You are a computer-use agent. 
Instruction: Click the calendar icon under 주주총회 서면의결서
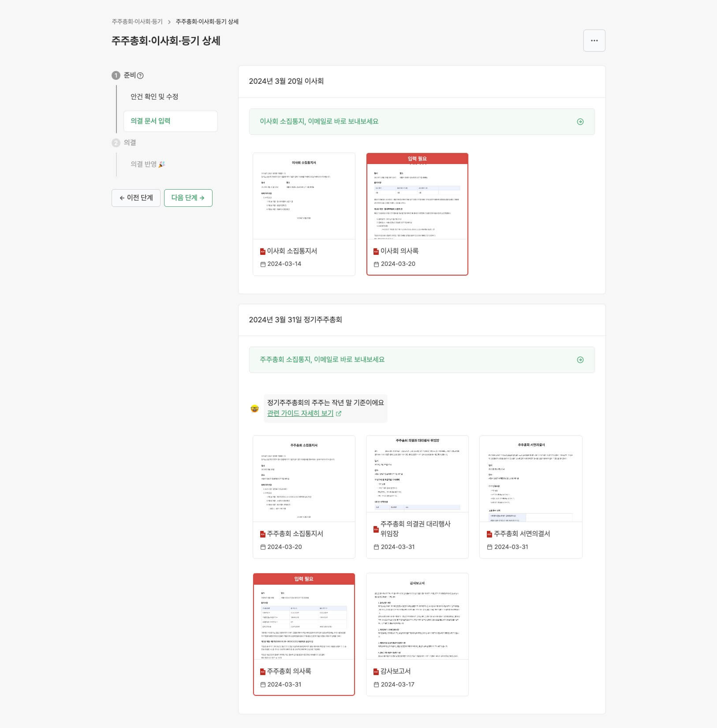coord(489,547)
